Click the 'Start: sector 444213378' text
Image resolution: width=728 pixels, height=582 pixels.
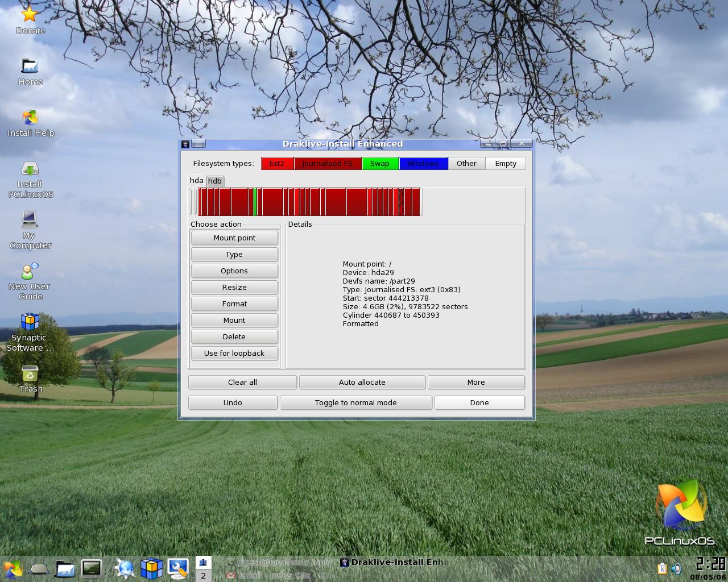386,298
